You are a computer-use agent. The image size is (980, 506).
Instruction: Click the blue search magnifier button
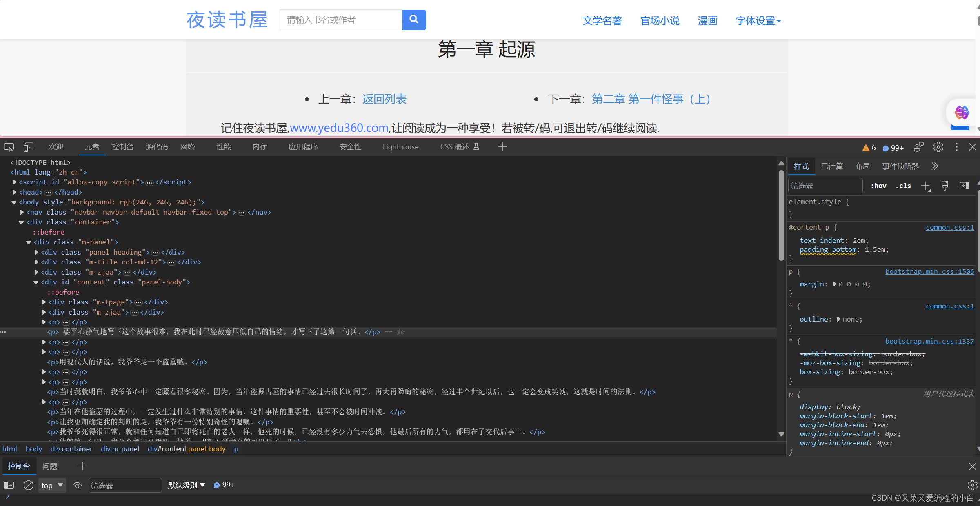click(413, 20)
